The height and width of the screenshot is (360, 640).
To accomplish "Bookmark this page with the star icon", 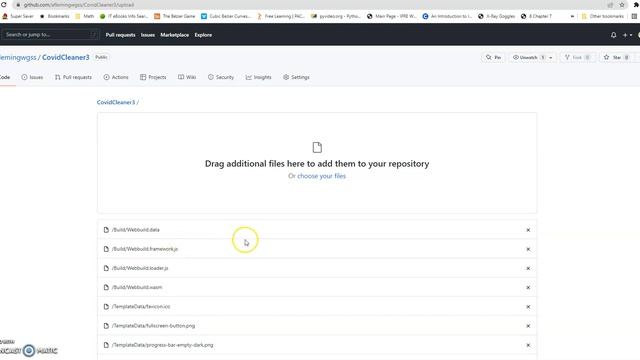I will coord(622,5).
